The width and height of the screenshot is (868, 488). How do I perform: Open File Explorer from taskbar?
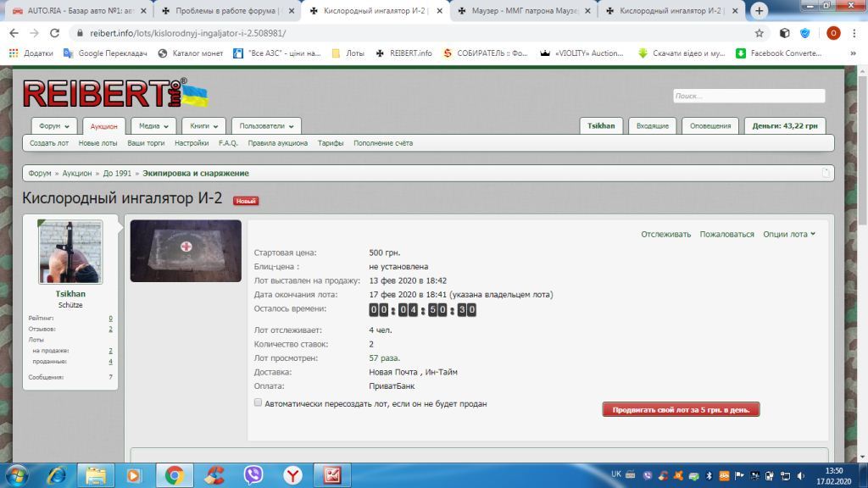95,475
